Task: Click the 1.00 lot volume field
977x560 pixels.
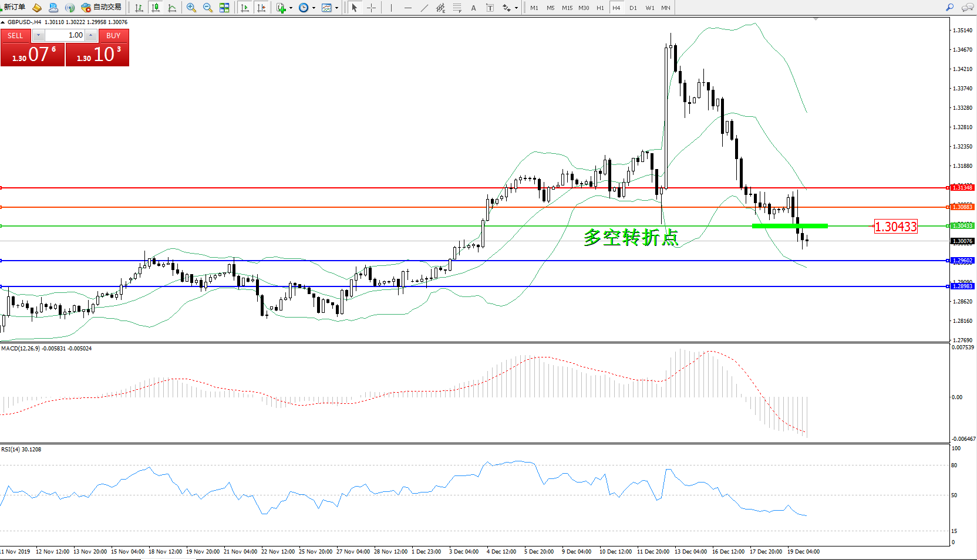Action: [66, 35]
